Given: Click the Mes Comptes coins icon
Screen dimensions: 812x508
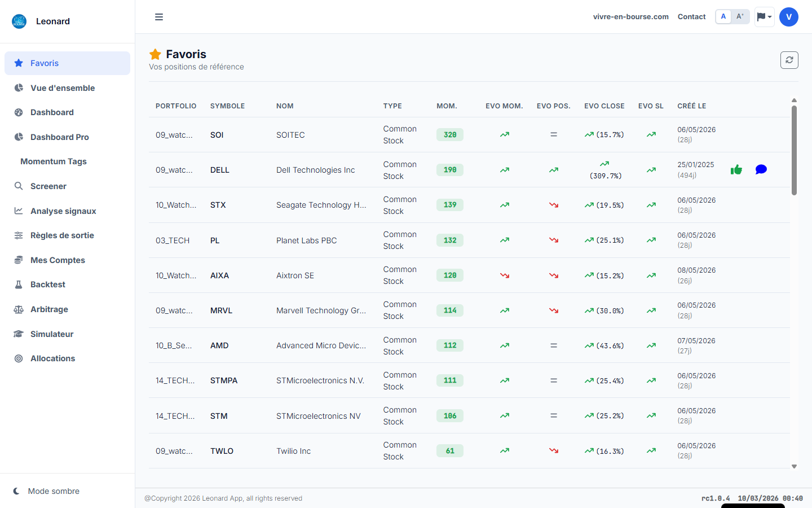Looking at the screenshot, I should tap(19, 260).
